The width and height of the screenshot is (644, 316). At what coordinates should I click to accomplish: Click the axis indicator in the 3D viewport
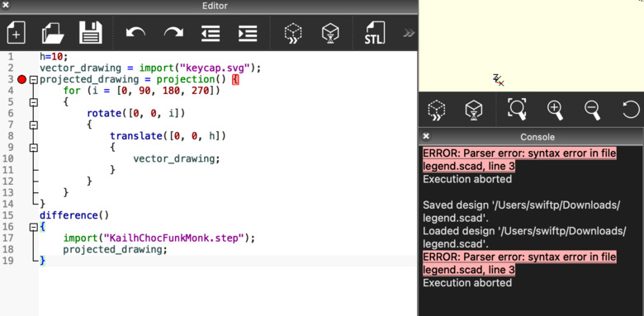click(x=498, y=80)
